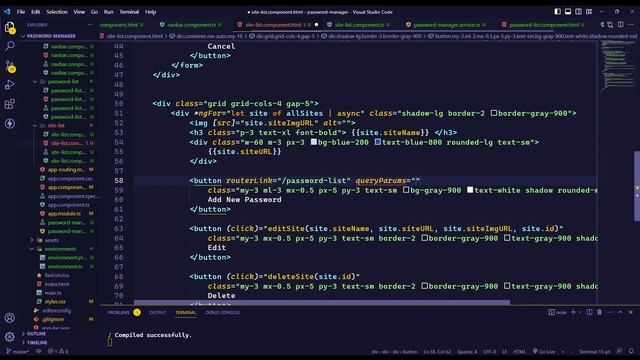Open the File menu
Image resolution: width=640 pixels, height=360 pixels.
click(21, 12)
